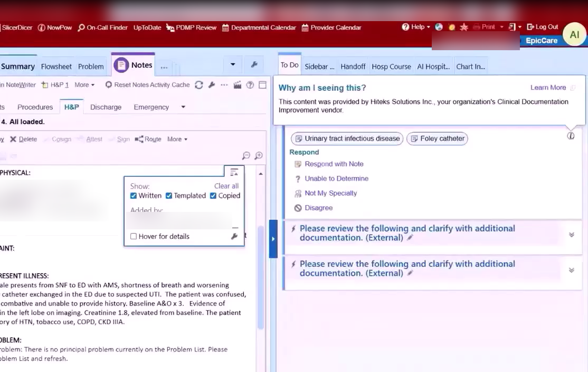Open UpToDate reference link

(147, 27)
